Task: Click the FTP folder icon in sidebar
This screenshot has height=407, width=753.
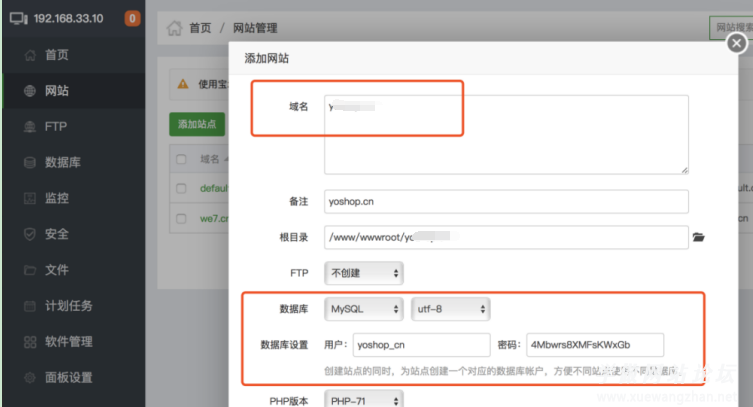Action: coord(29,127)
